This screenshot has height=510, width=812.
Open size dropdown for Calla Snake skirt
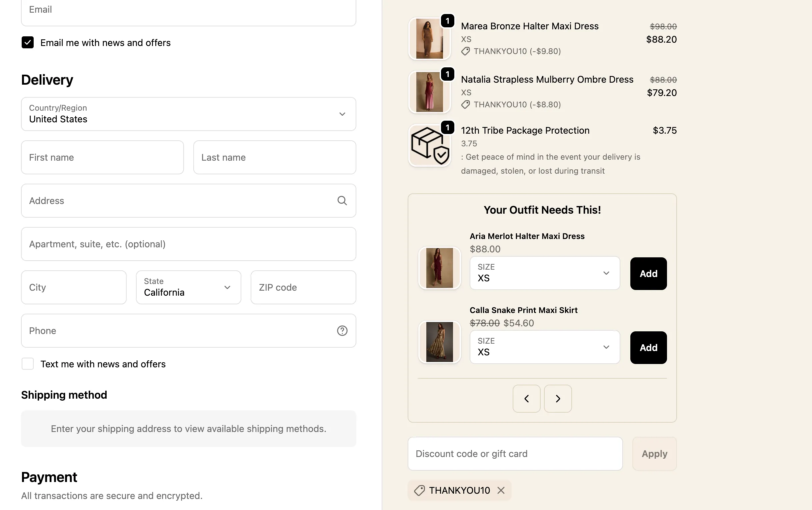point(545,347)
